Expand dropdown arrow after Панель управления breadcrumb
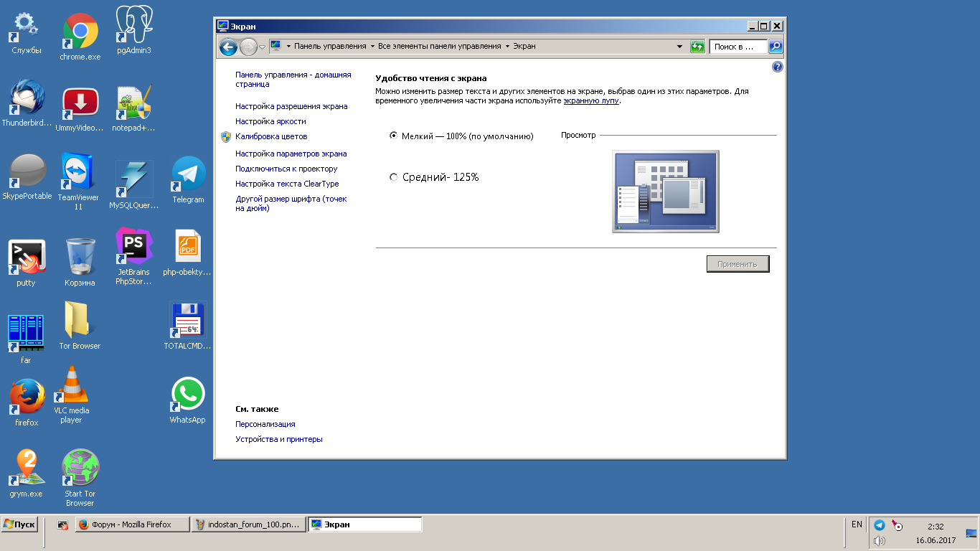980x551 pixels. [372, 47]
